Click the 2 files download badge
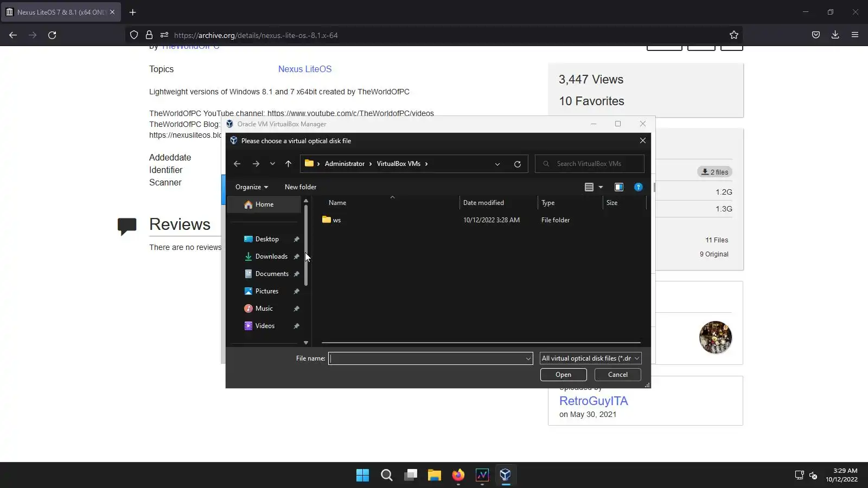Image resolution: width=868 pixels, height=488 pixels. click(x=715, y=172)
